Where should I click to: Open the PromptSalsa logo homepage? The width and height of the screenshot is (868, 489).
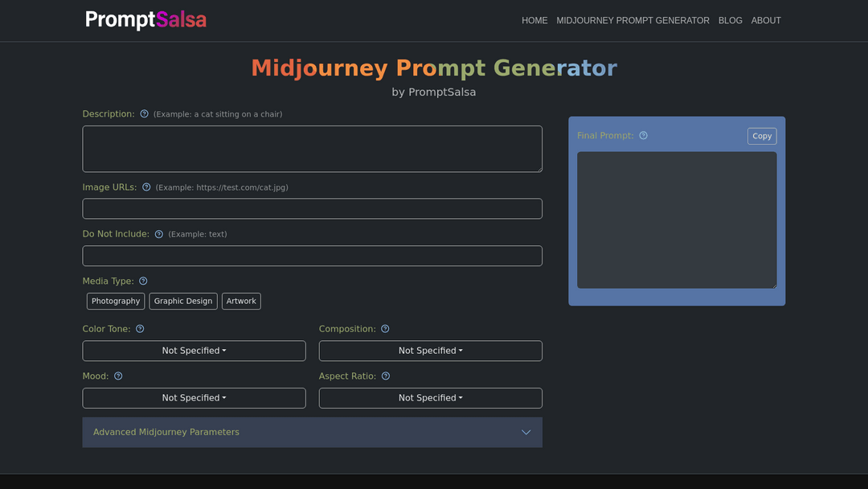point(145,20)
